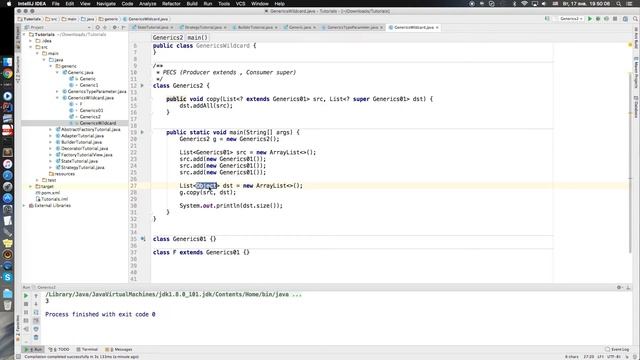Open the Generics2 run configuration dropdown
The image size is (640, 360).
pos(570,19)
